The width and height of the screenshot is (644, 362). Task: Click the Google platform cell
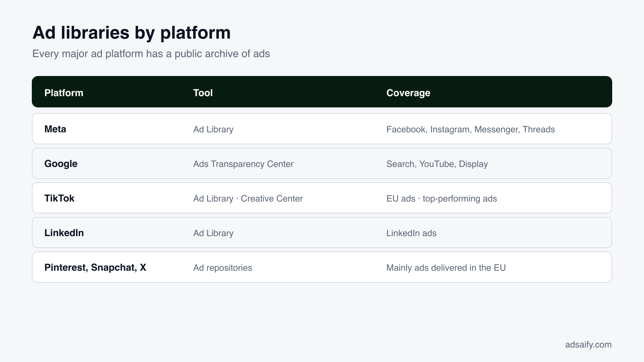click(x=61, y=164)
